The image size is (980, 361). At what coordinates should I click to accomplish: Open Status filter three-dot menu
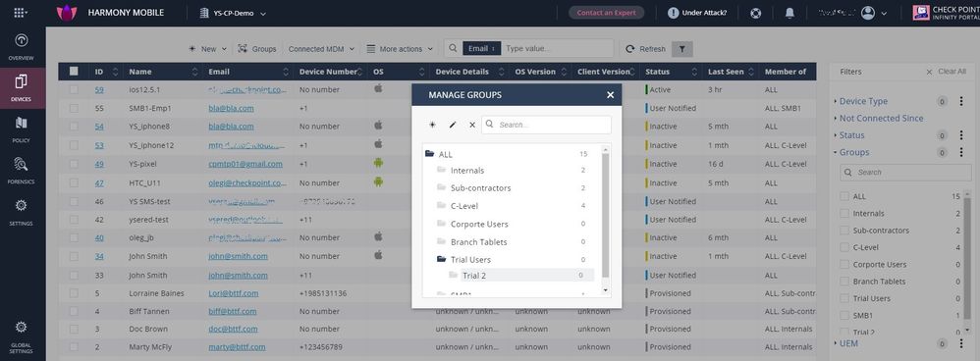pos(961,135)
